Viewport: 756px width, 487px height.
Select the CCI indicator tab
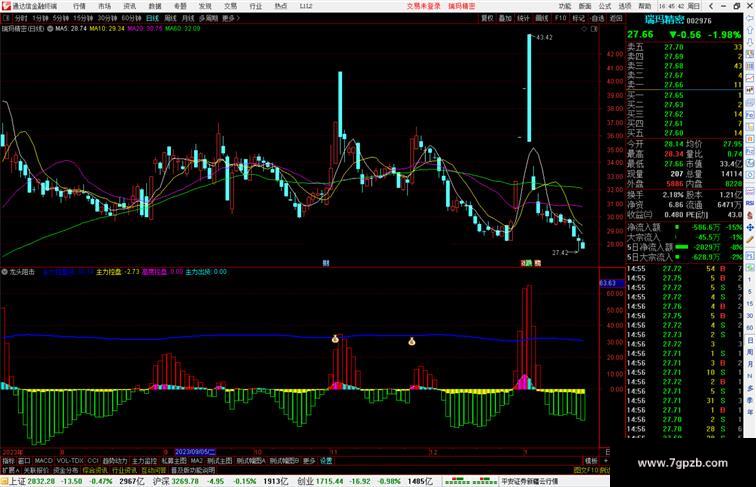pos(93,461)
